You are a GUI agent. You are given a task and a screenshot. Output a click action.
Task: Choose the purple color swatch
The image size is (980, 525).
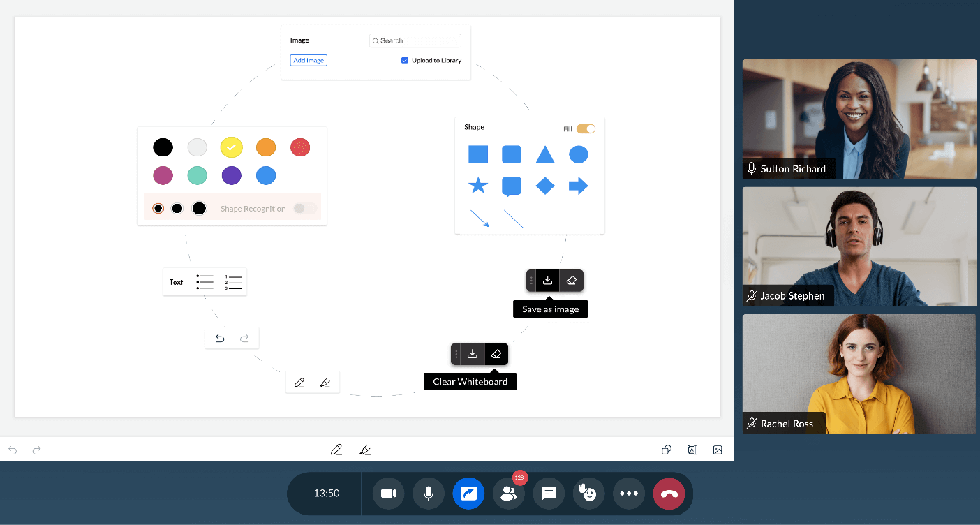(x=232, y=175)
